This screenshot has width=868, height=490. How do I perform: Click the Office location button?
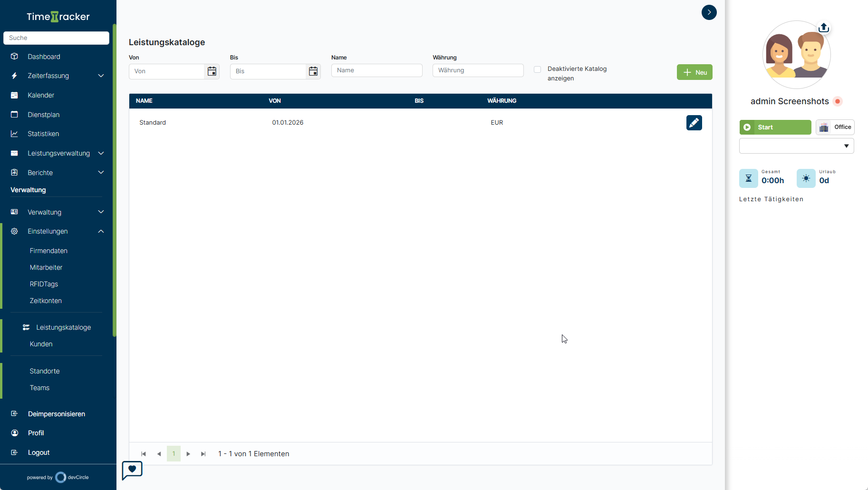pyautogui.click(x=835, y=127)
